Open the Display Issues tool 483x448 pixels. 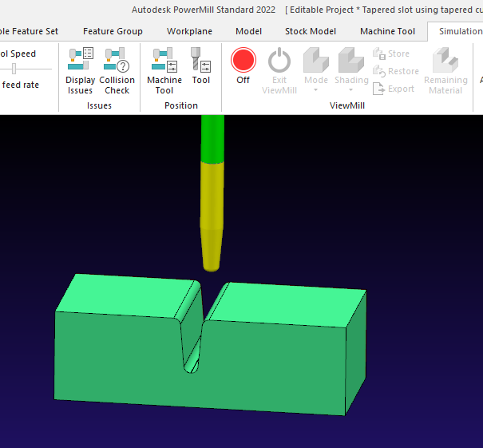pyautogui.click(x=80, y=71)
